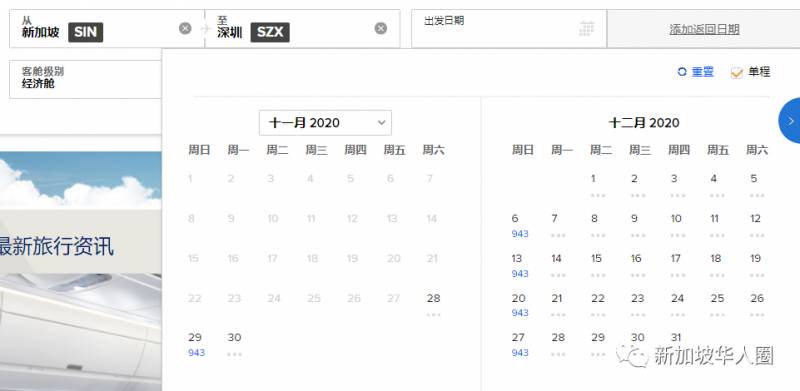
Task: Select December 29 in the calendar
Action: pos(597,345)
